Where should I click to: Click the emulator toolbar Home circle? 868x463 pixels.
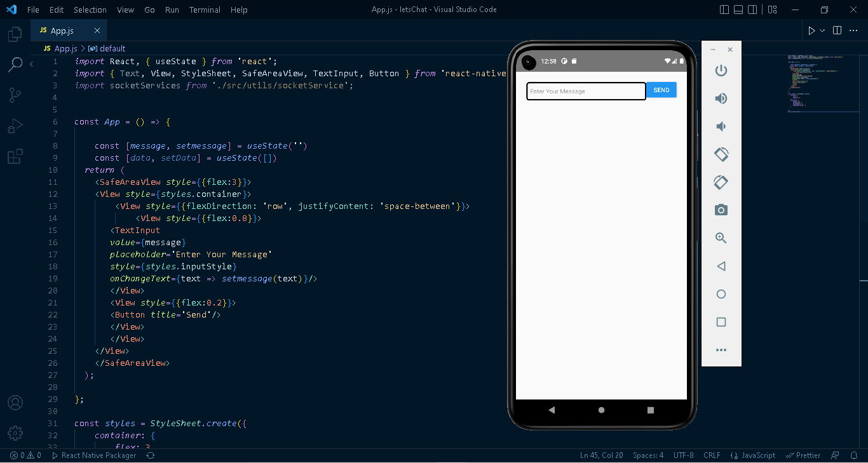(x=721, y=294)
